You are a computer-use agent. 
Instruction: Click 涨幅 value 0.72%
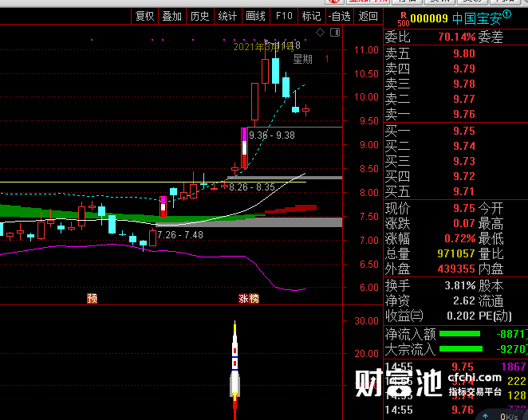click(460, 238)
